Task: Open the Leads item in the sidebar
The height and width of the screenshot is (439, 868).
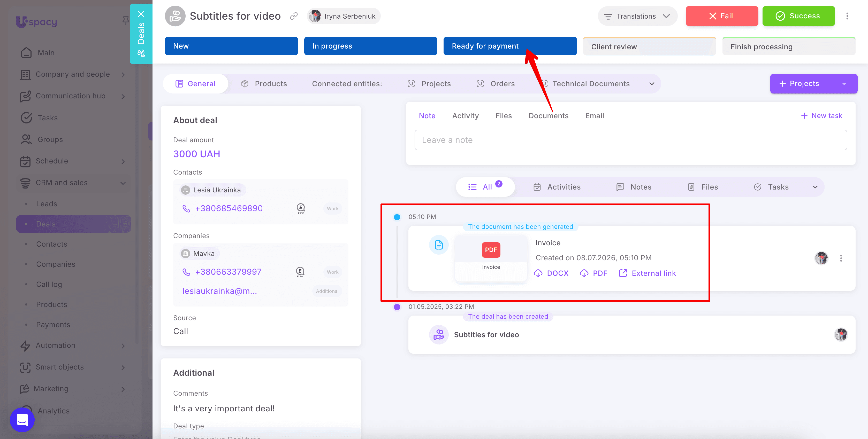Action: coord(47,204)
